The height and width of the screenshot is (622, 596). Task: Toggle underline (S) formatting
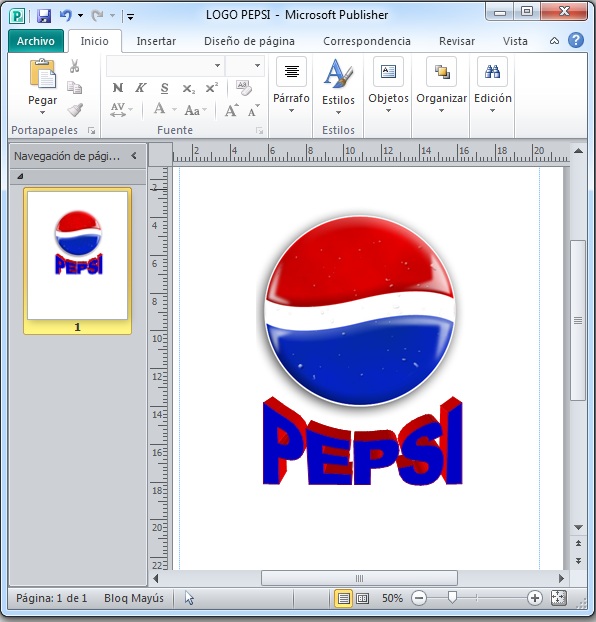click(164, 88)
